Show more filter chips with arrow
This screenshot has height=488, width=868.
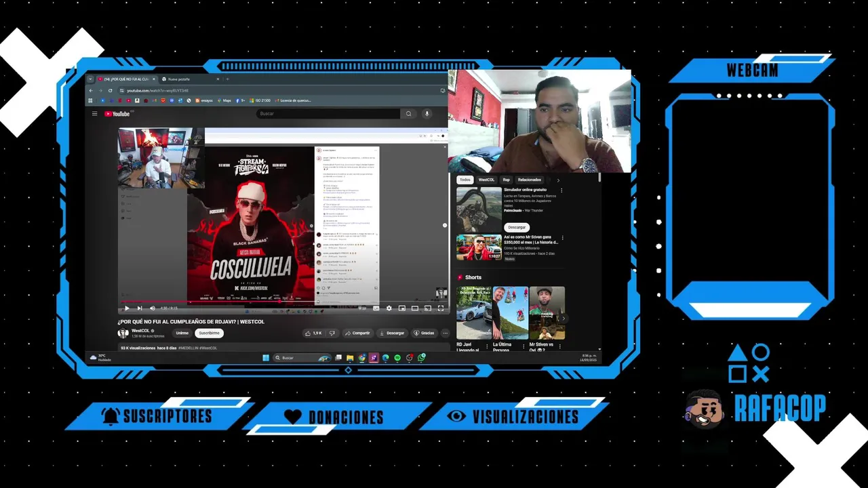(x=558, y=180)
